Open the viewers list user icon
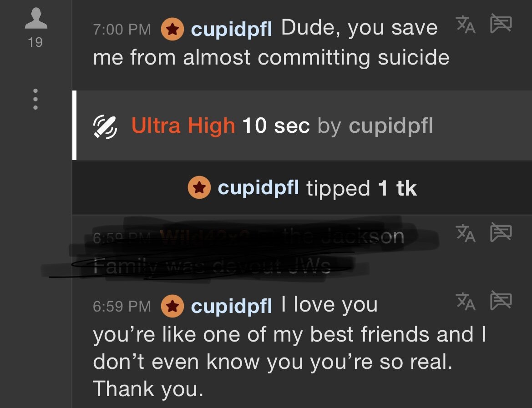532x408 pixels. (36, 18)
